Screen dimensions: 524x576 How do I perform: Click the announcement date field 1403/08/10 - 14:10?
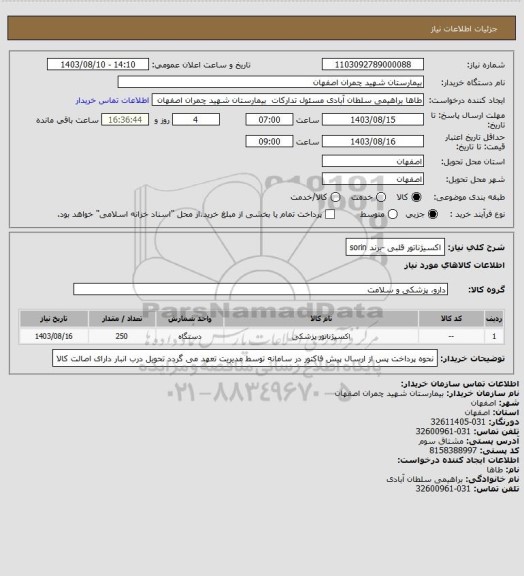click(98, 64)
